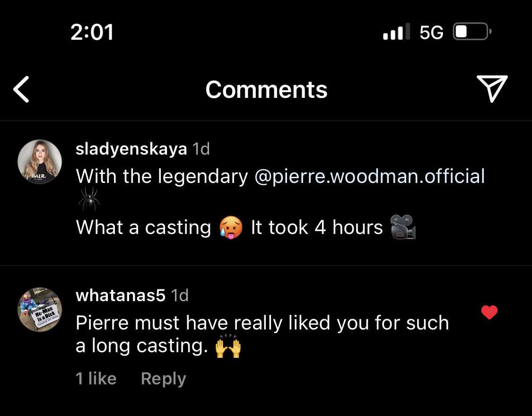Tap the back arrow to leave Comments
532x416 pixels.
click(22, 89)
